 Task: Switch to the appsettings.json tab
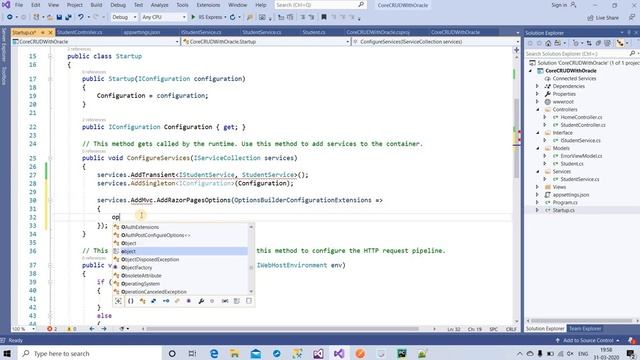click(x=142, y=32)
